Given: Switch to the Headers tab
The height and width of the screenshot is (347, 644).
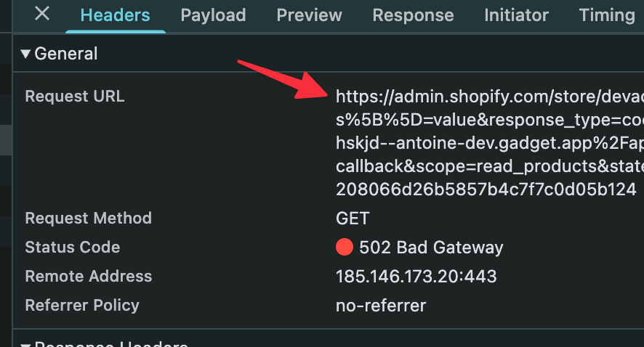Looking at the screenshot, I should [x=115, y=15].
